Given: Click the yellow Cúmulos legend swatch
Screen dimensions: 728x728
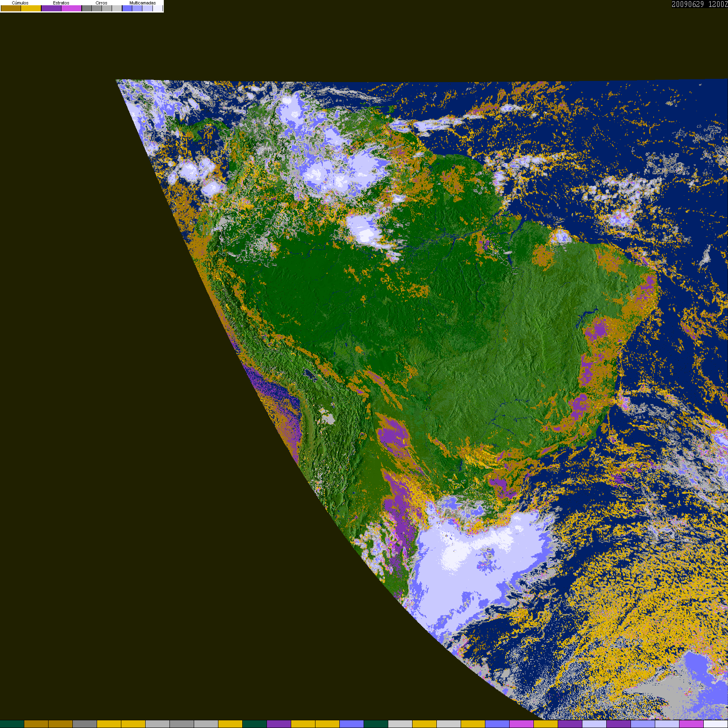Looking at the screenshot, I should [x=31, y=8].
